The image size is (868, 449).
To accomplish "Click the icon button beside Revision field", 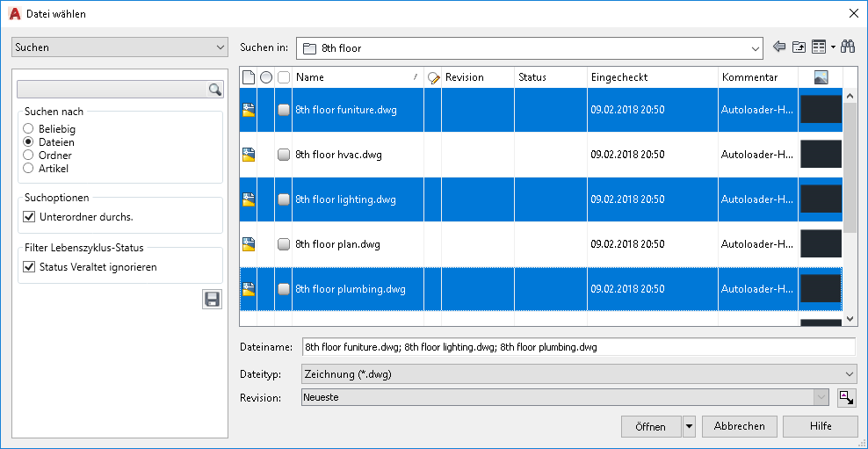I will [x=846, y=397].
